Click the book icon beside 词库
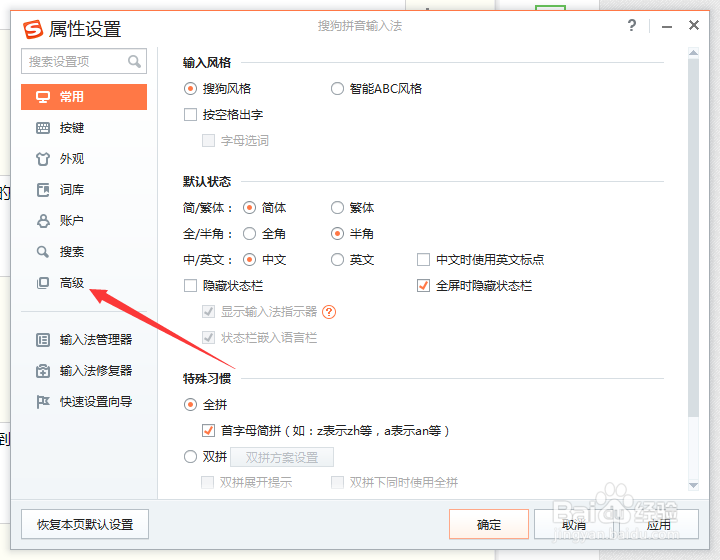Image resolution: width=720 pixels, height=560 pixels. 43,190
